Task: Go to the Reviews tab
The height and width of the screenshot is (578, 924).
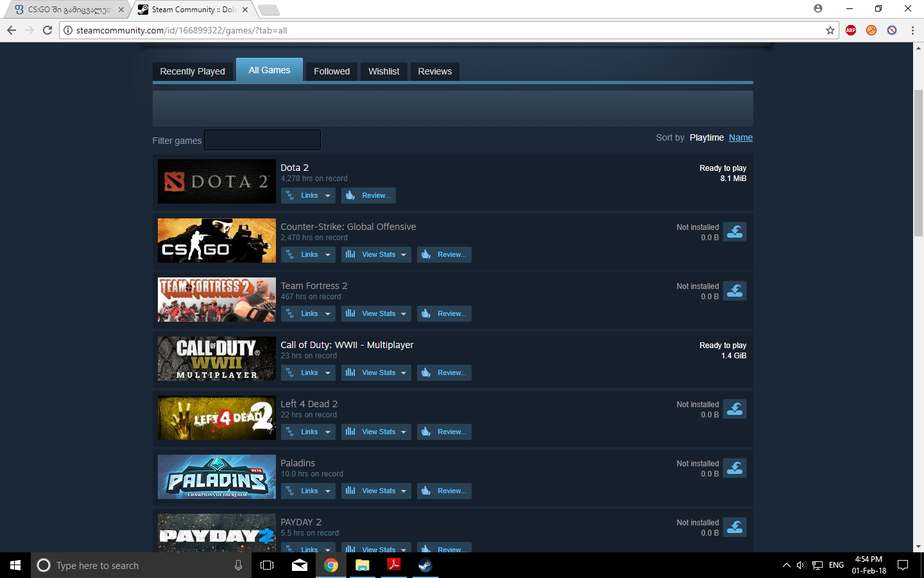Action: coord(435,71)
